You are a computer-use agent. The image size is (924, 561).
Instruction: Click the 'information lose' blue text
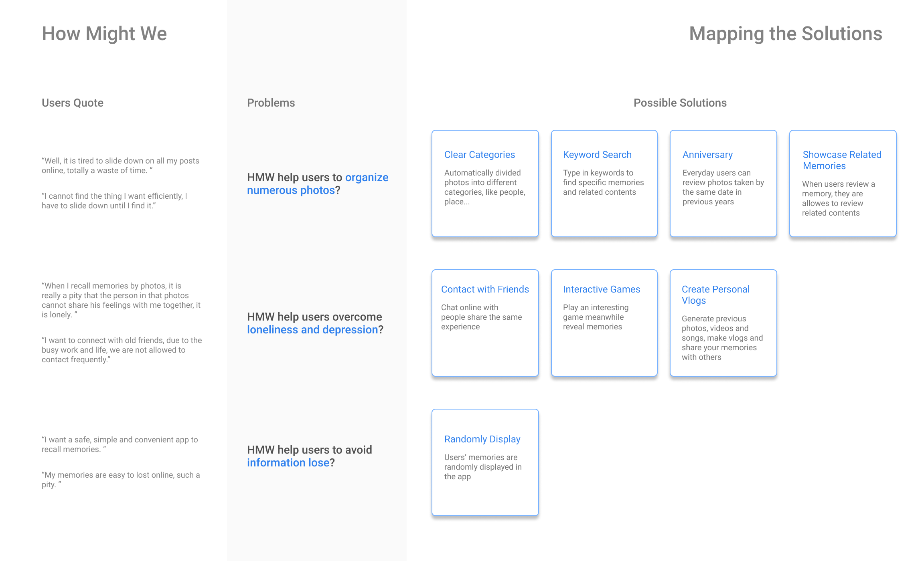[x=288, y=463]
